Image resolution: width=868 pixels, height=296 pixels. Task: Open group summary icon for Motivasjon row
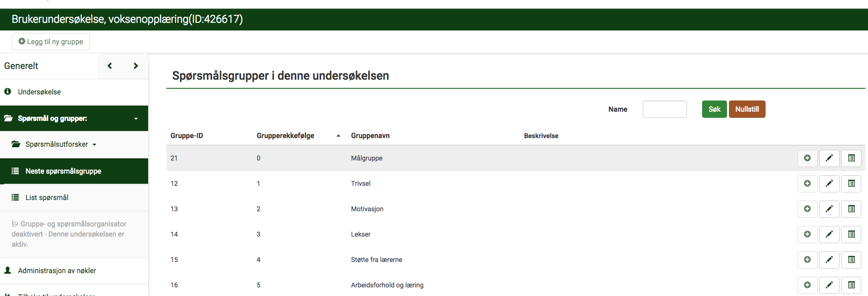click(851, 209)
